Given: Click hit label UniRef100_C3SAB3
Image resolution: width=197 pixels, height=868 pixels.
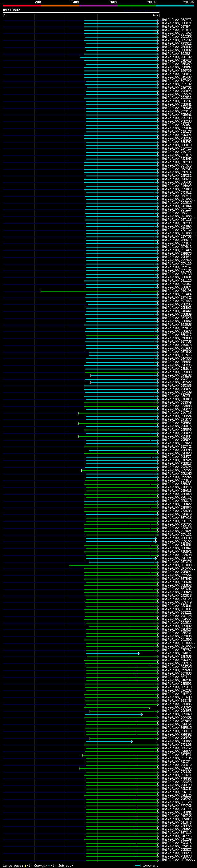Looking at the screenshot, I should tap(177, 372).
